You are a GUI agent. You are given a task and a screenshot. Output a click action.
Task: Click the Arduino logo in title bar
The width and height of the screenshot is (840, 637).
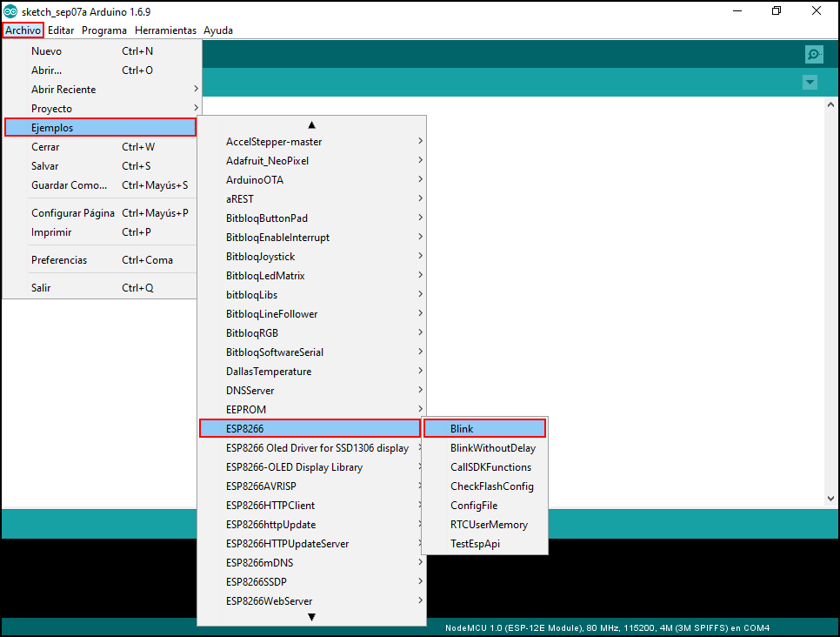(10, 11)
